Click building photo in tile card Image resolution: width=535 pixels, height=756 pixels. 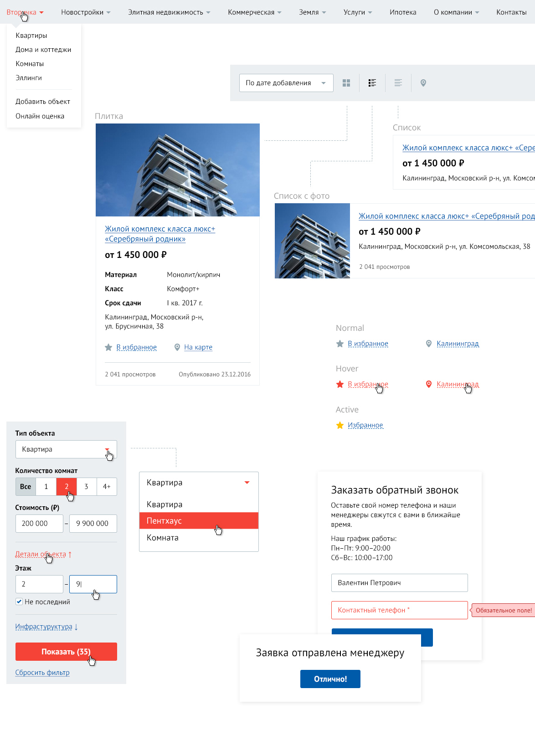point(178,170)
